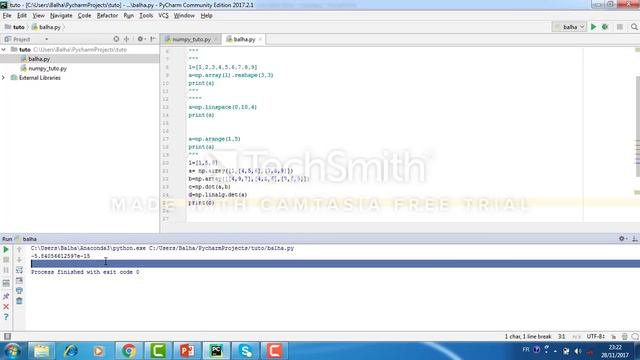This screenshot has height=360, width=640.
Task: Click line 22 of code starting b=np.array
Action: (x=249, y=179)
